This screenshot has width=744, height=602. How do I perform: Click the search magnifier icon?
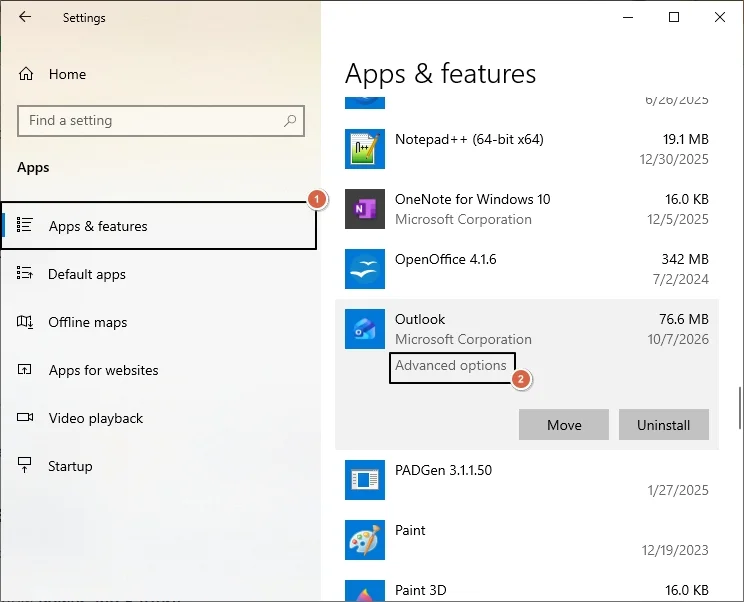coord(290,121)
